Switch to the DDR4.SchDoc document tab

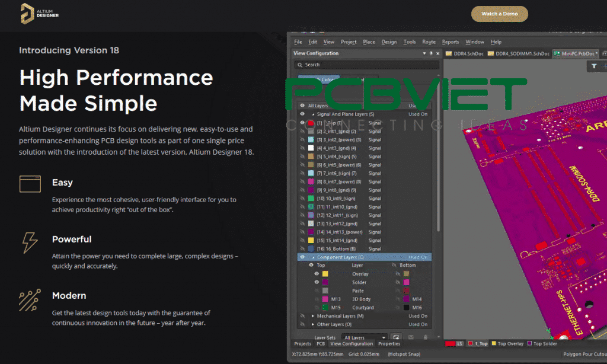467,53
